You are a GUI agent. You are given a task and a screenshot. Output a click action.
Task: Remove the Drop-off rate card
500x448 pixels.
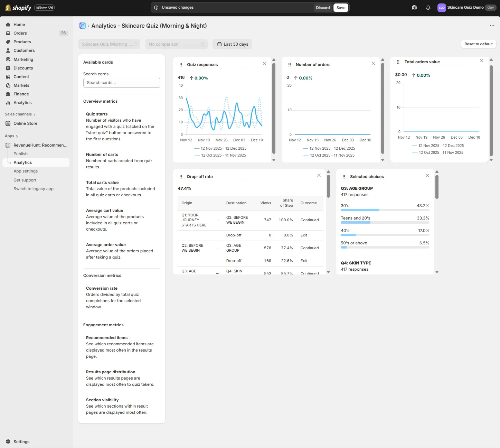(319, 175)
